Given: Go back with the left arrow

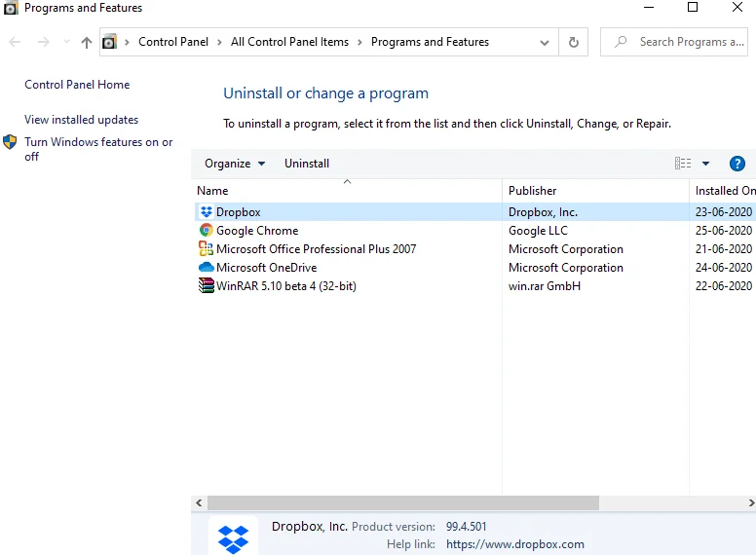Looking at the screenshot, I should pos(15,43).
